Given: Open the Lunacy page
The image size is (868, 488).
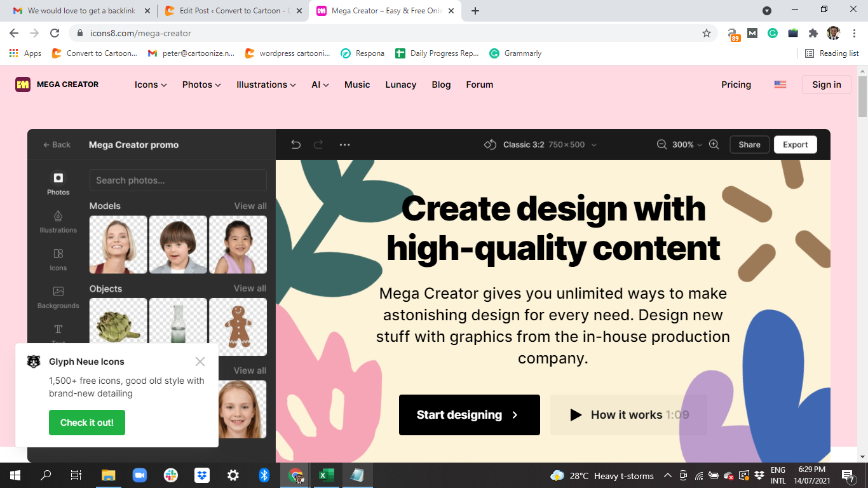Looking at the screenshot, I should (x=401, y=85).
